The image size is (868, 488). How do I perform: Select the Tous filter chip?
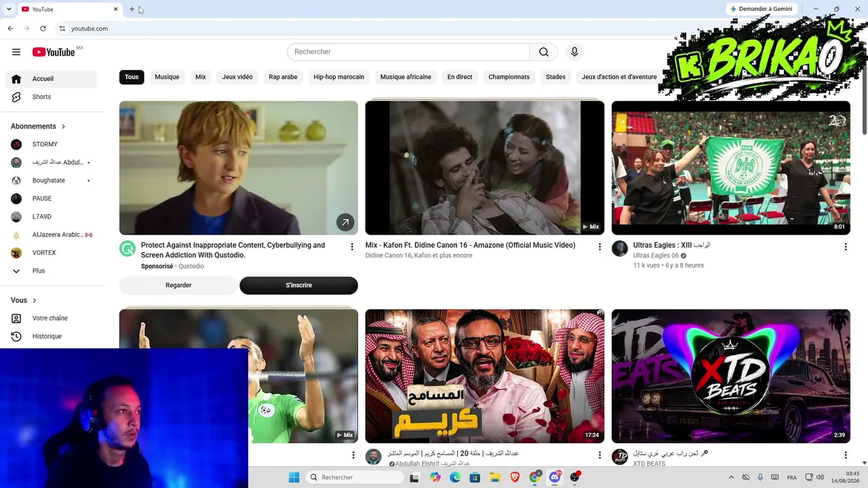[x=132, y=77]
